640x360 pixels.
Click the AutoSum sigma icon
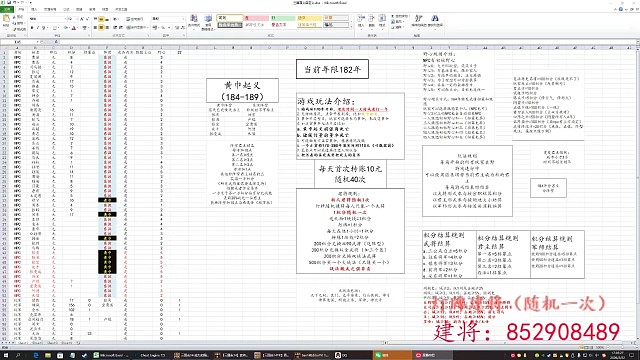click(393, 16)
